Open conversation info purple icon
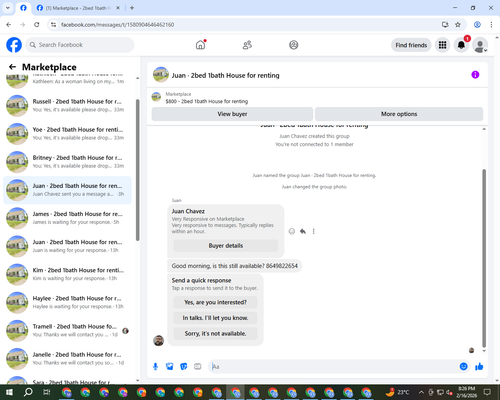The height and width of the screenshot is (400, 500). pos(475,75)
